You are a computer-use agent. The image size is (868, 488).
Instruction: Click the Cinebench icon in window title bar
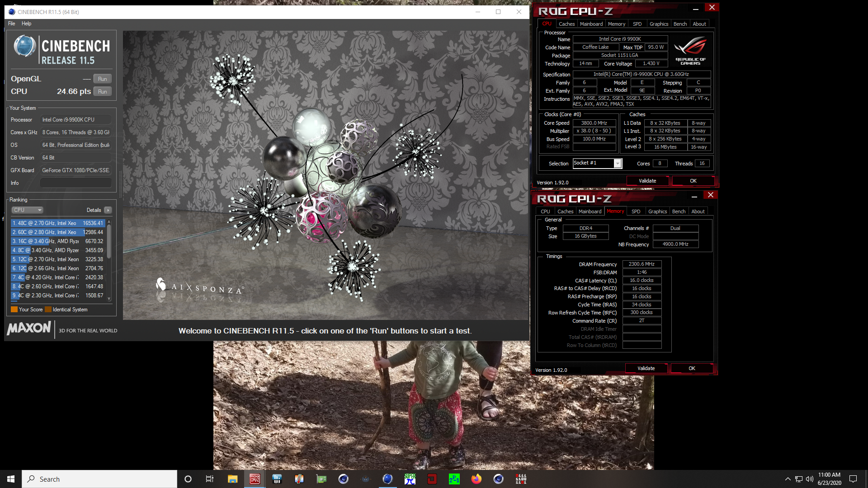[12, 12]
